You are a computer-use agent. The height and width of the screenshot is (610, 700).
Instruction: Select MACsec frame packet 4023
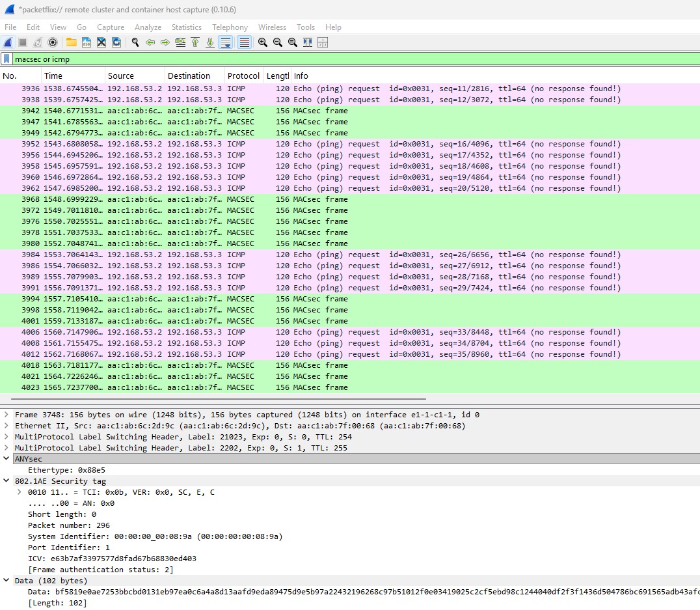coord(350,387)
